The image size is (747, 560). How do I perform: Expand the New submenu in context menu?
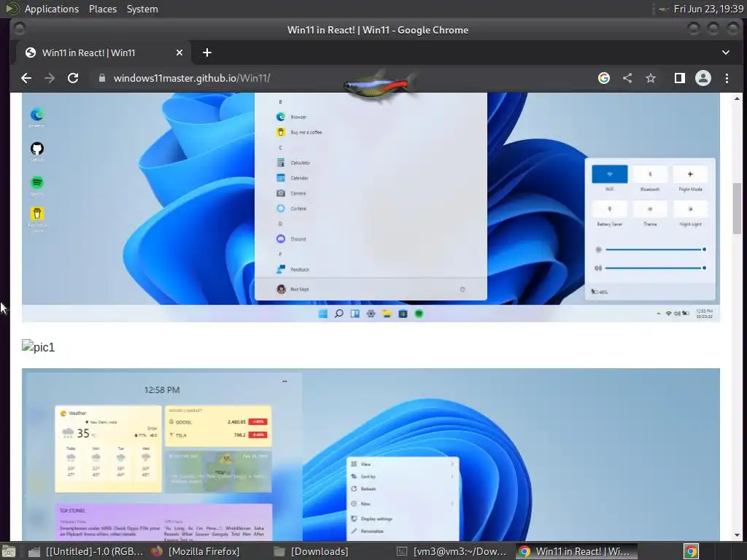click(403, 503)
